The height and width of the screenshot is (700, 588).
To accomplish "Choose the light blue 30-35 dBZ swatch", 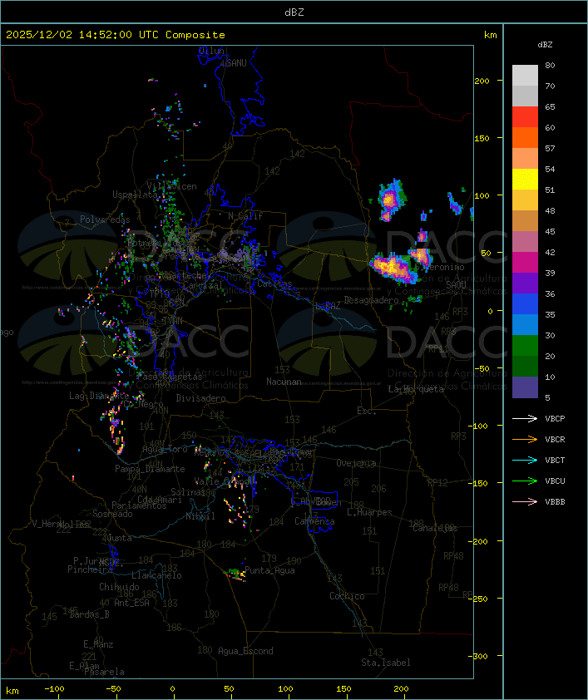I will point(525,324).
